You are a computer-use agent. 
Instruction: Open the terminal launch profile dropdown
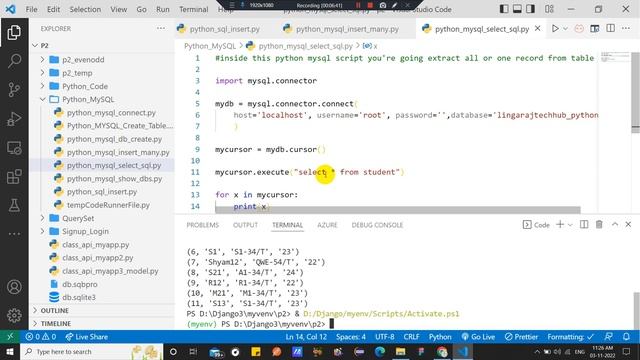point(570,225)
